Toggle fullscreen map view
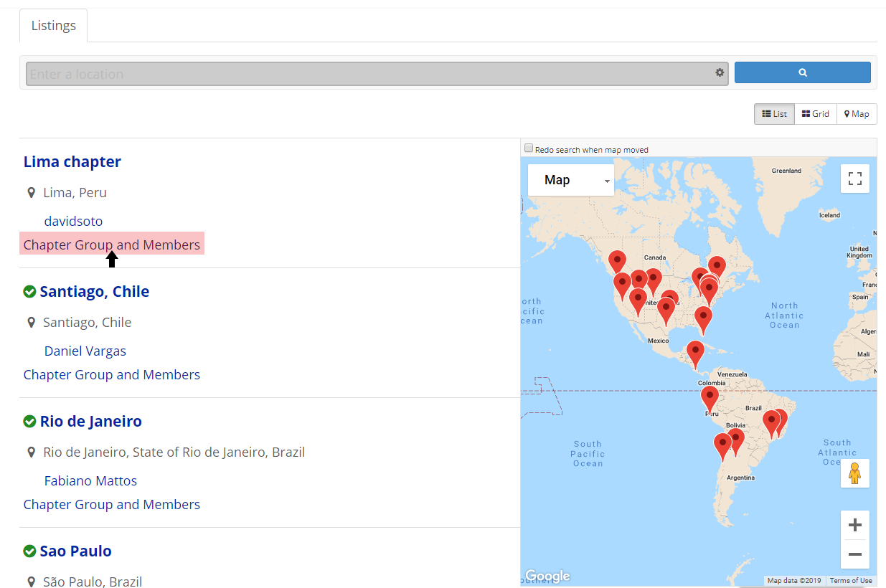This screenshot has height=588, width=886. (855, 179)
